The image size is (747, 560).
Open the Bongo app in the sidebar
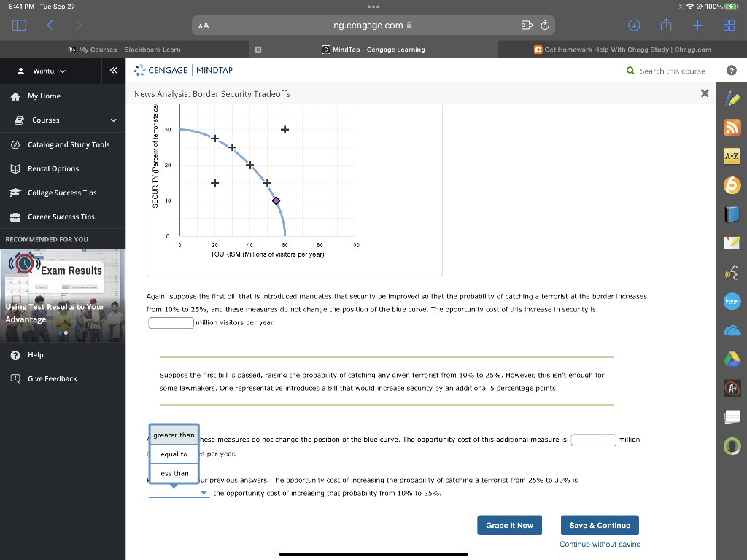tap(732, 301)
